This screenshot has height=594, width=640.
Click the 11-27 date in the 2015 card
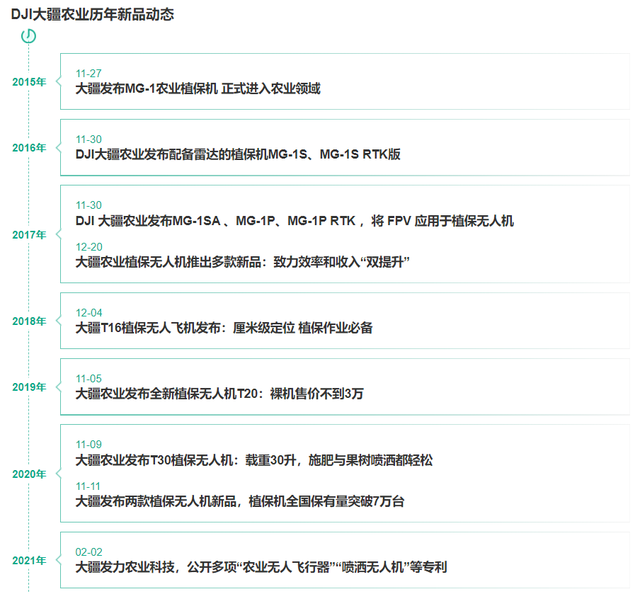[89, 74]
